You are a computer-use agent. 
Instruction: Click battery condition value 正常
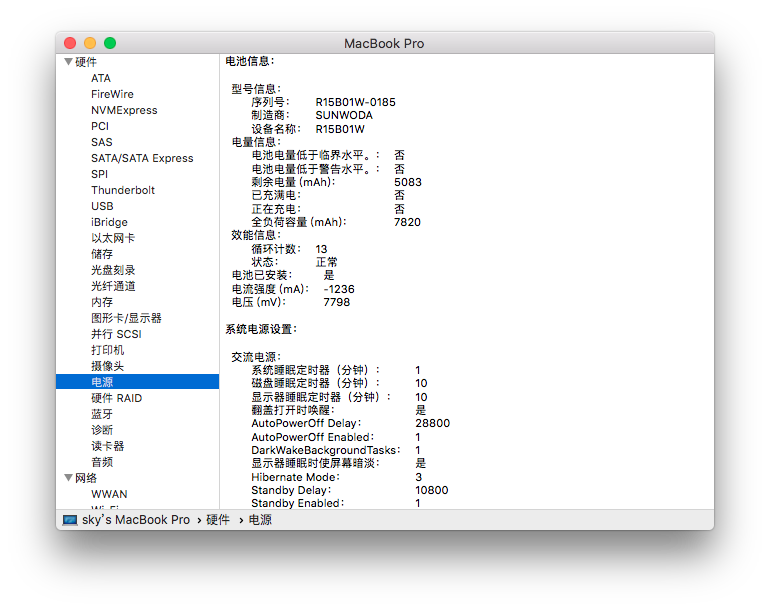pos(327,262)
